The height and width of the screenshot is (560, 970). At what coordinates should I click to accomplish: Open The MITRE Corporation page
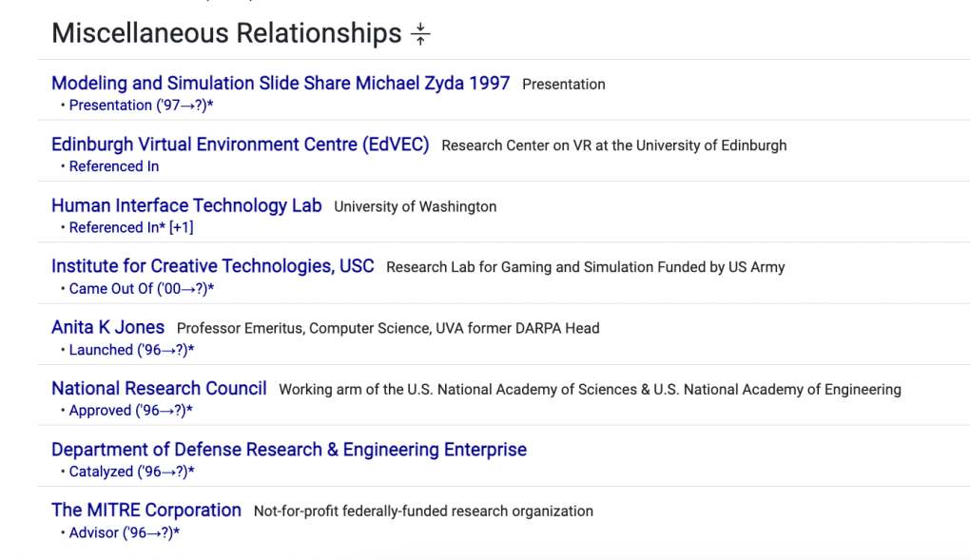pyautogui.click(x=146, y=510)
